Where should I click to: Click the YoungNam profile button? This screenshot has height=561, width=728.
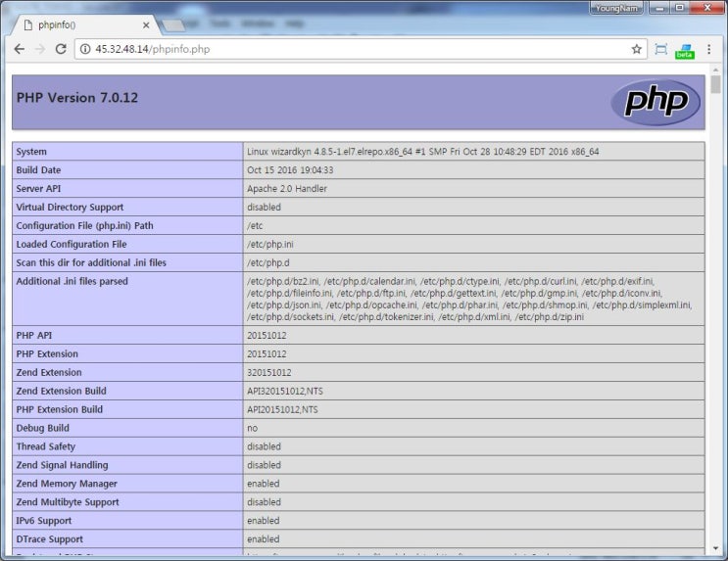(x=616, y=8)
